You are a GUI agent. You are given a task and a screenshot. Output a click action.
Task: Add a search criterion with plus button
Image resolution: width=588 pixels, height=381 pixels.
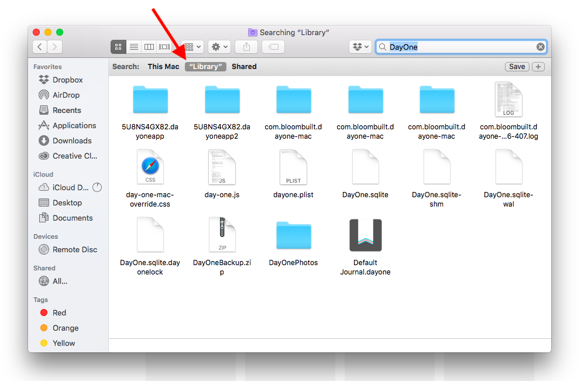click(538, 66)
